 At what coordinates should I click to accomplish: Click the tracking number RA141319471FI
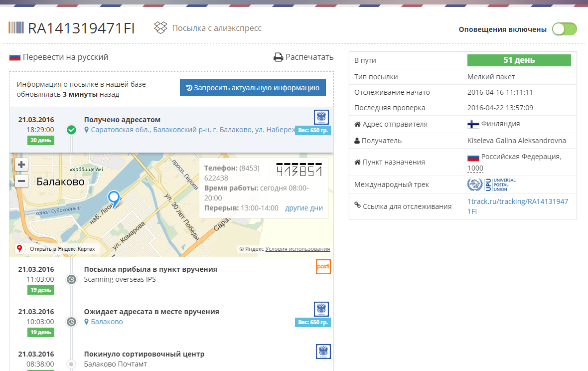point(81,28)
